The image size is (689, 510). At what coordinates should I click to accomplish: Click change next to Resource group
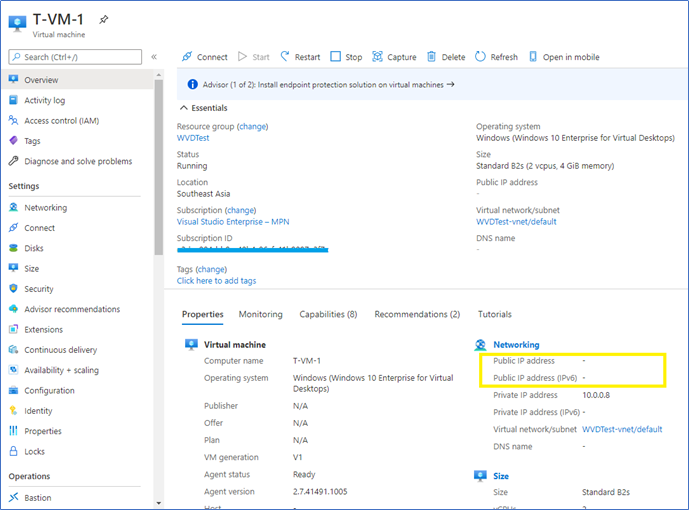[x=252, y=127]
